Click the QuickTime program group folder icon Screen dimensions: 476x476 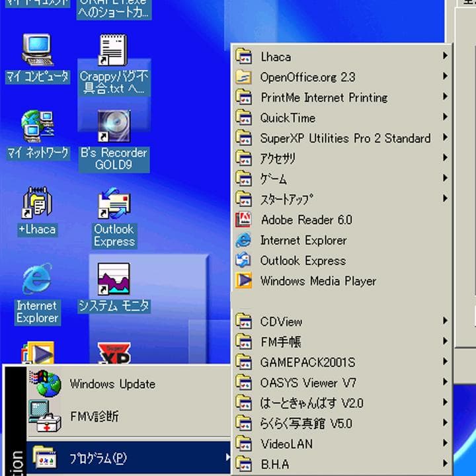click(243, 118)
